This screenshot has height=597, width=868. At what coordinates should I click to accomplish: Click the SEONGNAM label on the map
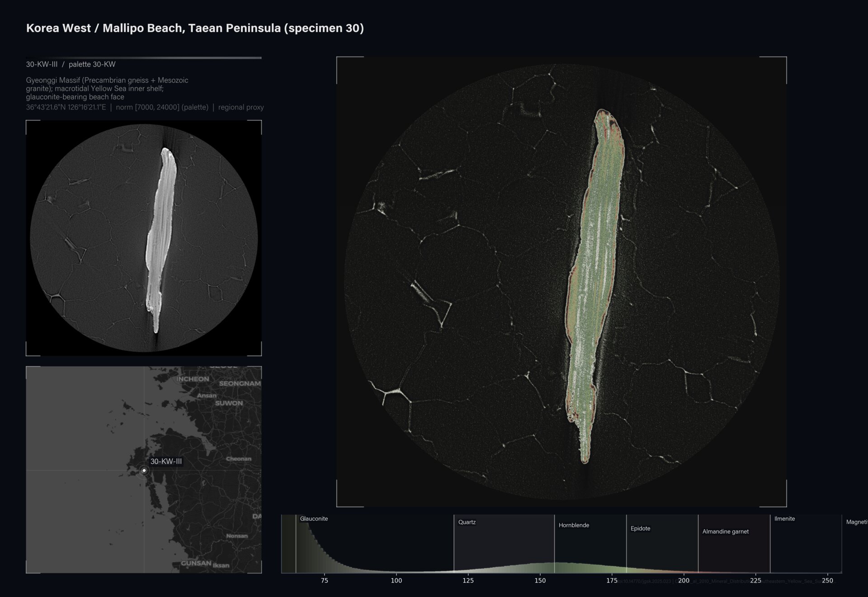pyautogui.click(x=240, y=384)
